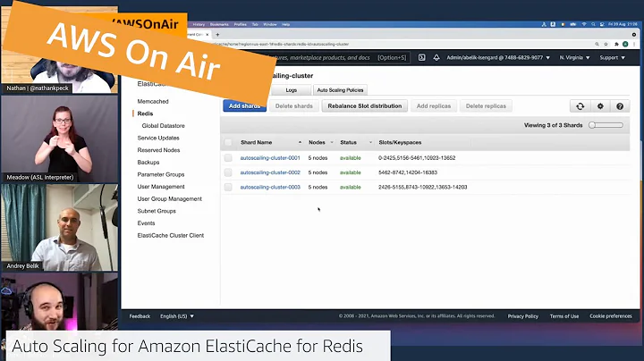Select the autoscaling-cluster-0002 checkbox
Viewport: 644px width, 361px height.
pyautogui.click(x=228, y=172)
